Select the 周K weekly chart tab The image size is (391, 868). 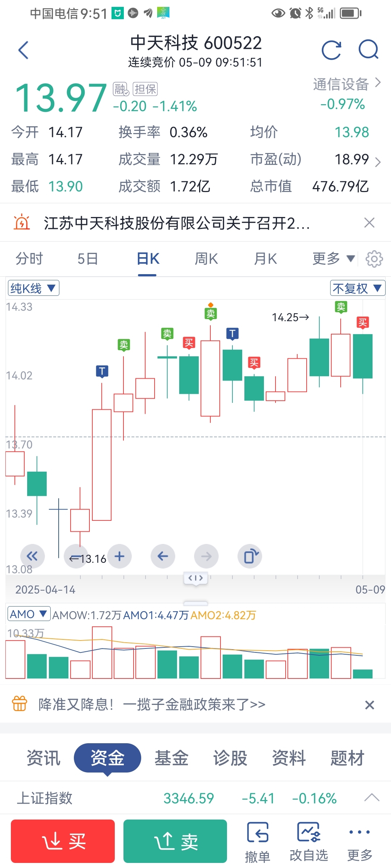[x=206, y=259]
